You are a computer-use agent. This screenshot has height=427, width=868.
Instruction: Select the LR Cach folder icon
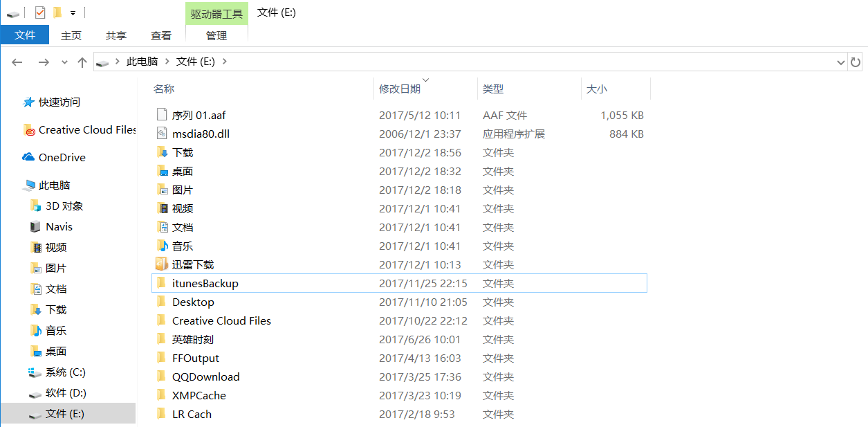pyautogui.click(x=162, y=414)
